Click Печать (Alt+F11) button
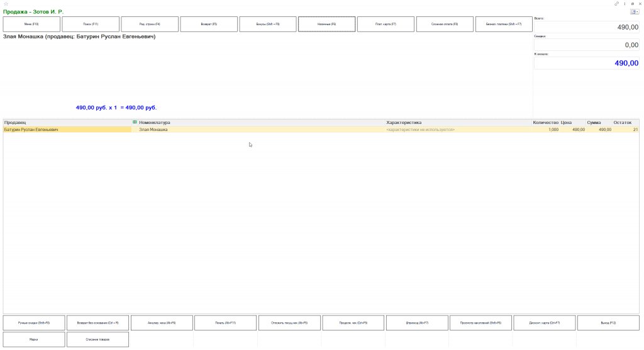 tap(226, 323)
